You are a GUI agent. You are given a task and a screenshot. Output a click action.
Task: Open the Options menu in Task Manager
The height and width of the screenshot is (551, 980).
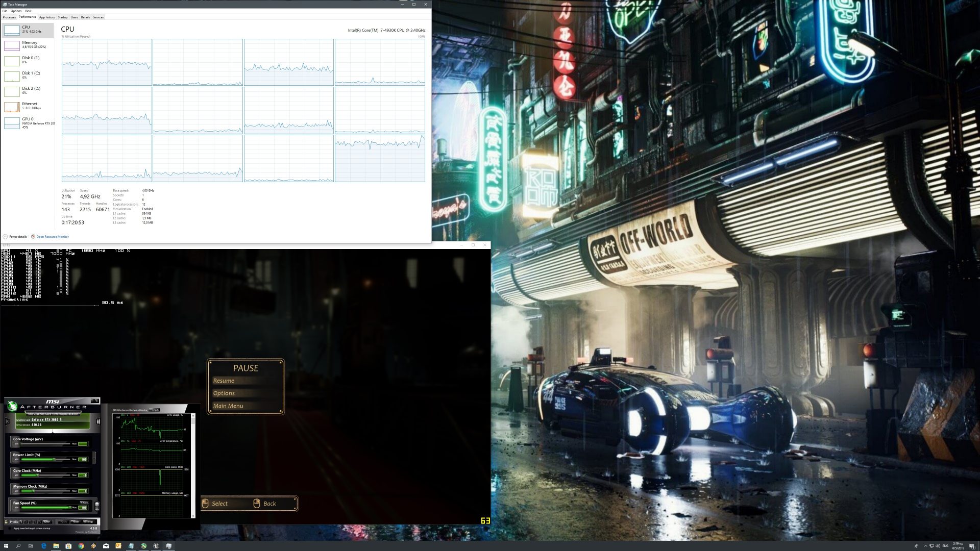click(x=16, y=11)
